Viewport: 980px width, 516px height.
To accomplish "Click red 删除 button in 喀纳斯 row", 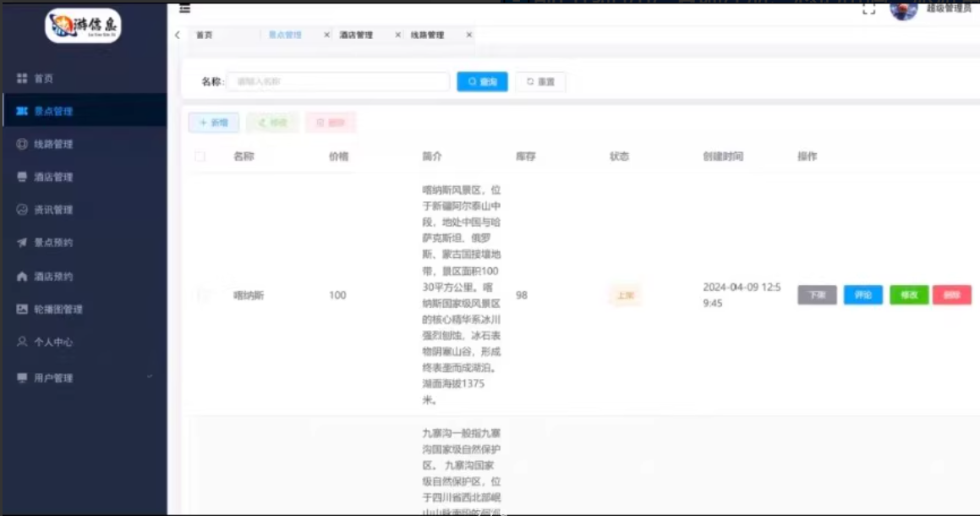I will [x=952, y=295].
